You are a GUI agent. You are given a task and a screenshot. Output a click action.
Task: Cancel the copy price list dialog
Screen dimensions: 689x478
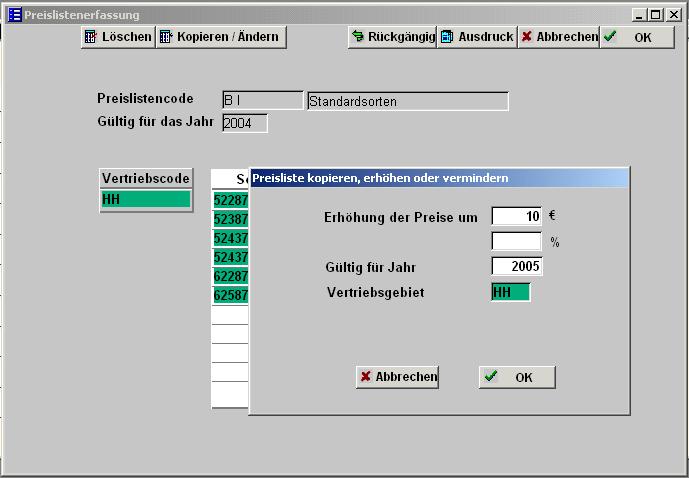(x=397, y=377)
